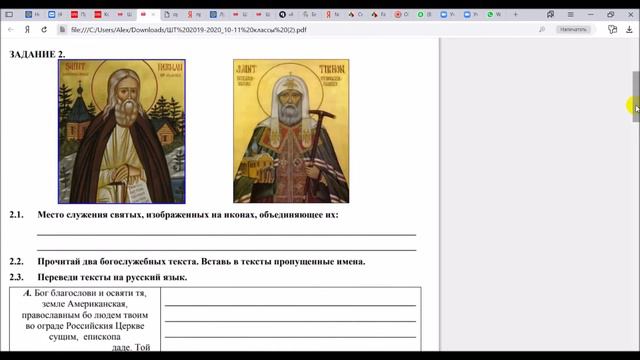Focus the address bar with the PDF path
Viewport: 640px width, 360px height.
click(x=189, y=29)
